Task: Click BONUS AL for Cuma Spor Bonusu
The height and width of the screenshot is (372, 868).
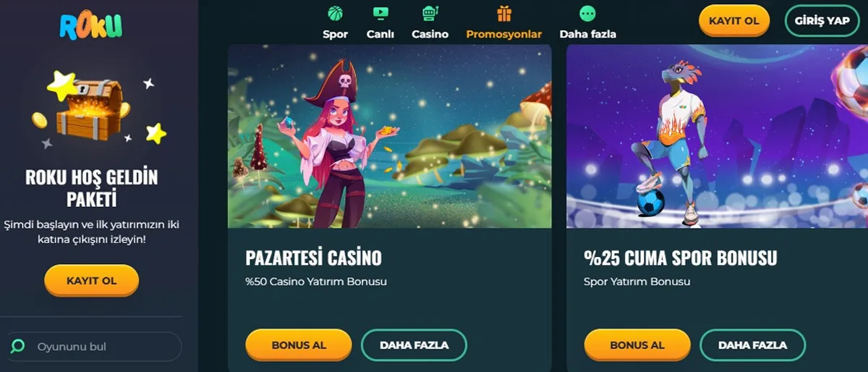Action: tap(637, 345)
